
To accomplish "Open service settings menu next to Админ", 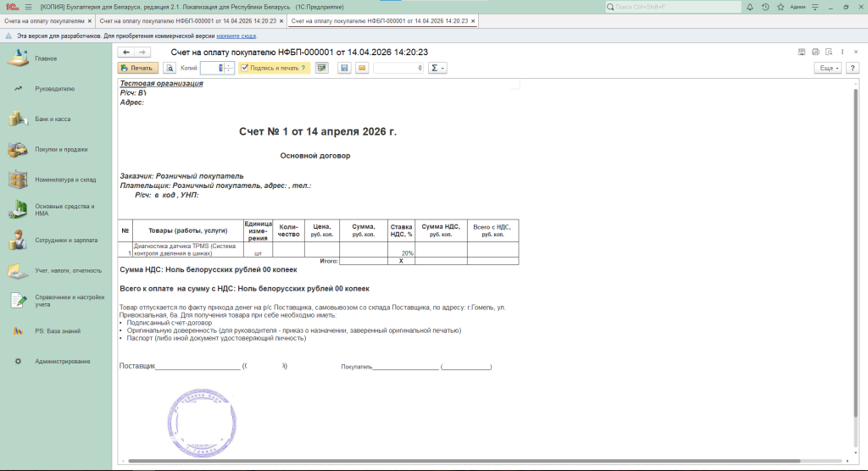I will [815, 7].
